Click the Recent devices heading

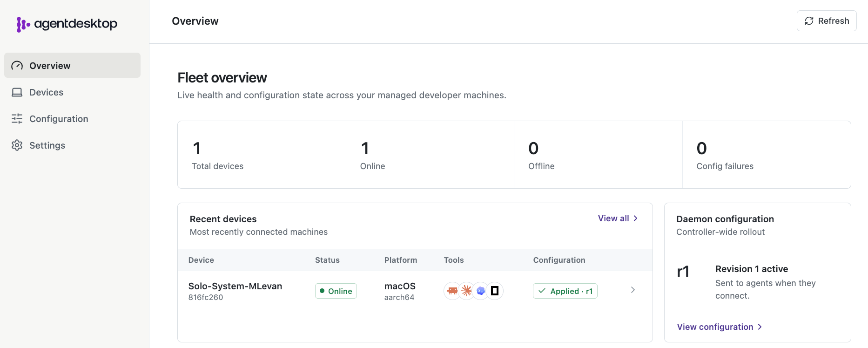point(223,219)
